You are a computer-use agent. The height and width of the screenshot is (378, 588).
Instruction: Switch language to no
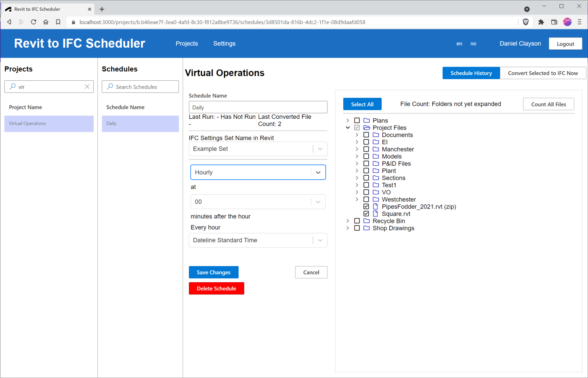point(473,44)
